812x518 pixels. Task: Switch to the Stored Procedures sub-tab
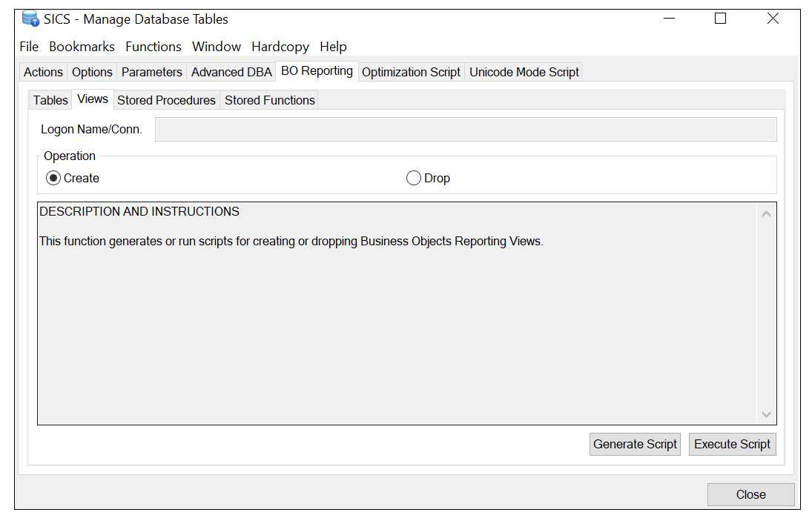166,100
